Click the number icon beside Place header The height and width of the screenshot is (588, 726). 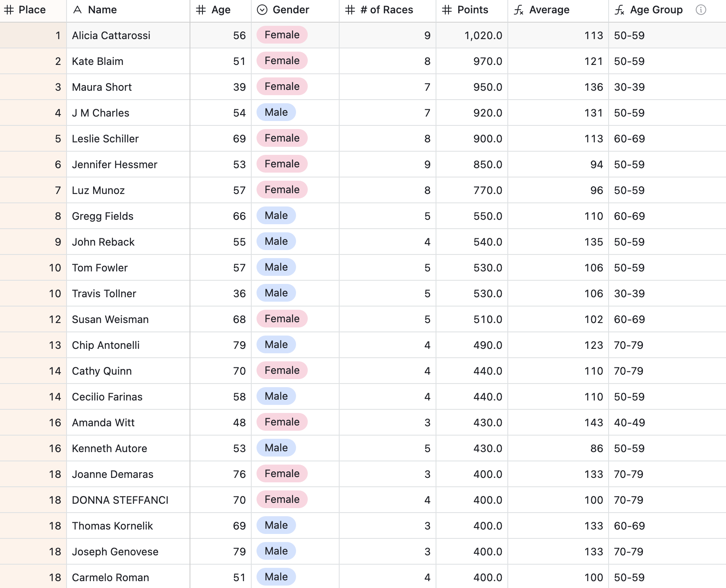(9, 10)
